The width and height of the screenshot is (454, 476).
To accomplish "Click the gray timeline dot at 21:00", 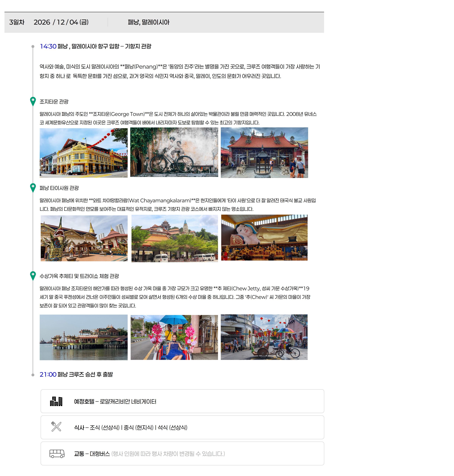I will tap(33, 375).
